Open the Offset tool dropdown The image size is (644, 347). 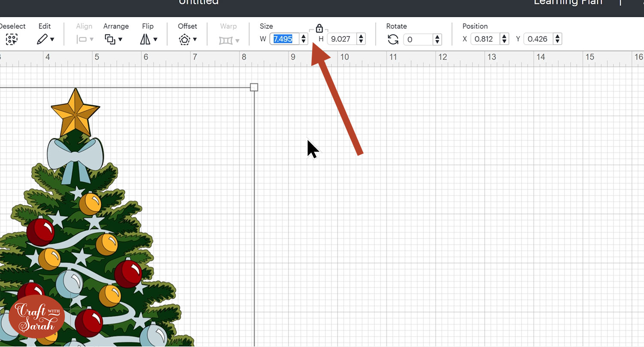[x=188, y=40]
